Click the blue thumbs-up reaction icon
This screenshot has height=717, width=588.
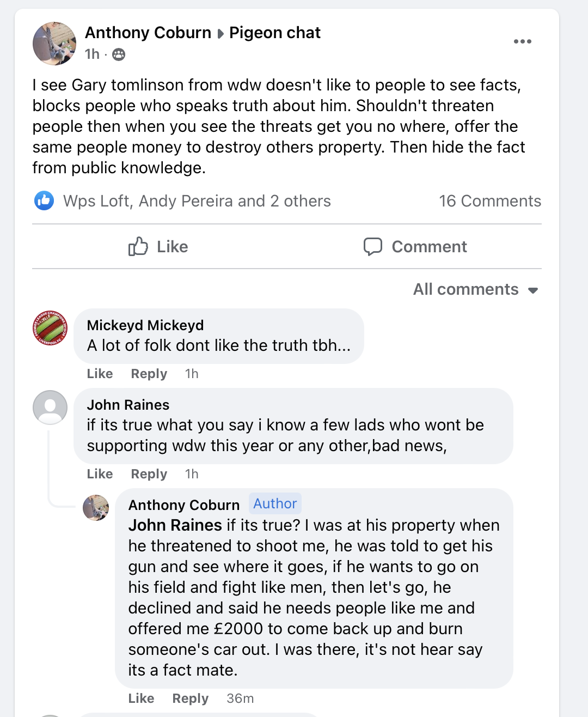point(44,200)
